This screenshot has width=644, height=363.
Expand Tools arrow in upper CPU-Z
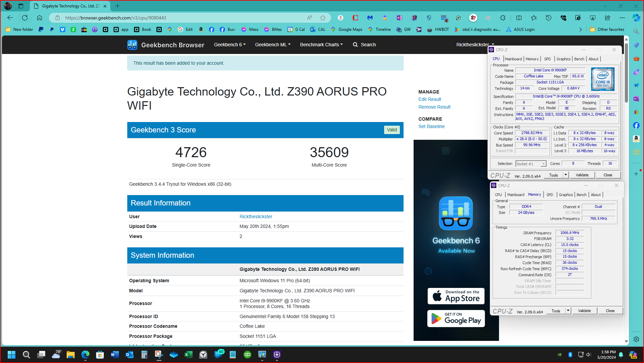click(x=566, y=175)
